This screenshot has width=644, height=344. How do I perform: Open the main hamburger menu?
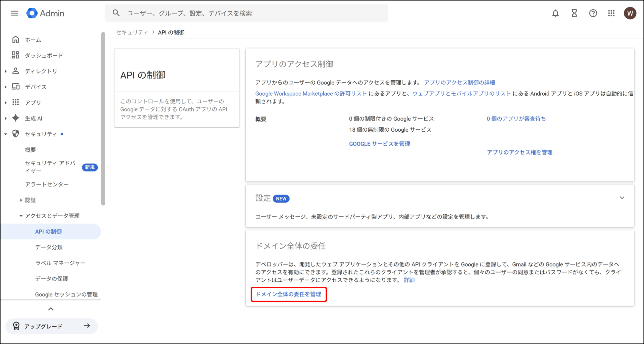tap(15, 13)
